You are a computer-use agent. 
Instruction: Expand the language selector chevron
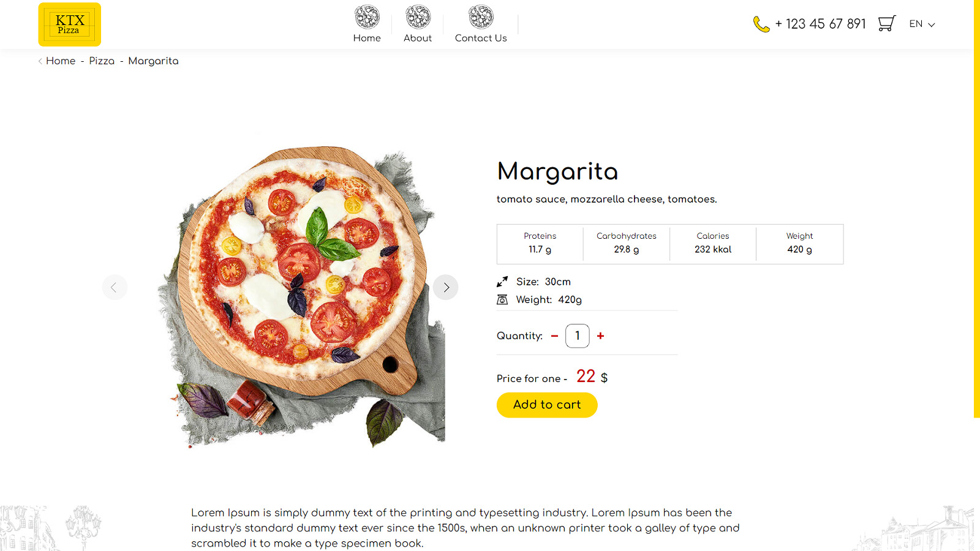932,25
